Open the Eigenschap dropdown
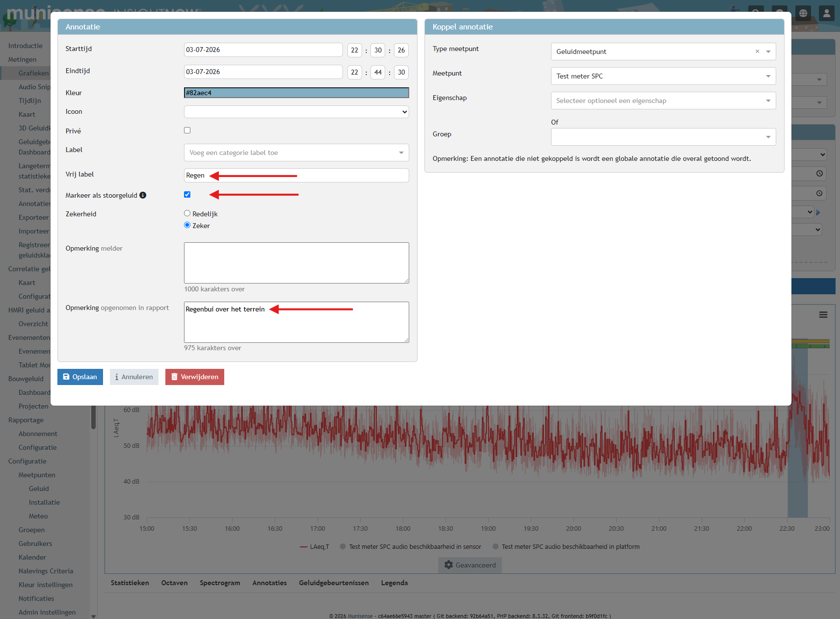Viewport: 840px width, 619px height. (x=663, y=101)
